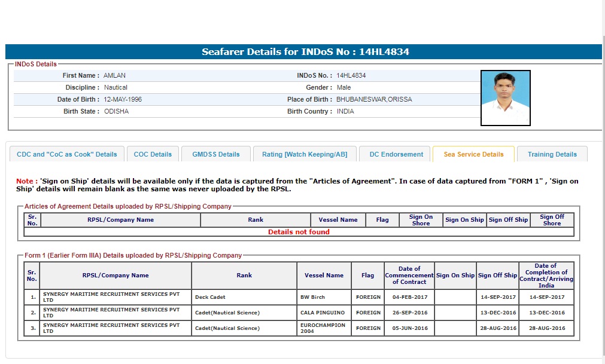This screenshot has height=364, width=605.
Task: Open the CDC and "CoC as Cook" Details tab
Action: 67,154
